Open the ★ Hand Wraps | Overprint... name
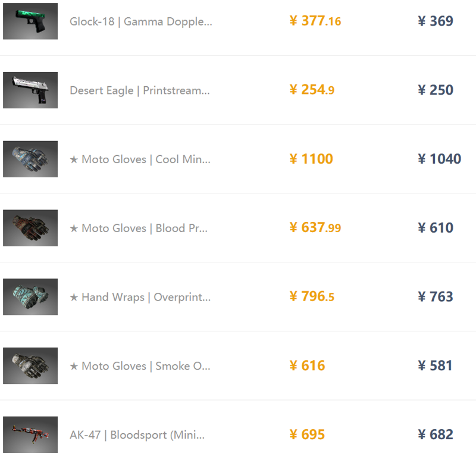Viewport: 476px width, 460px height. pyautogui.click(x=140, y=298)
